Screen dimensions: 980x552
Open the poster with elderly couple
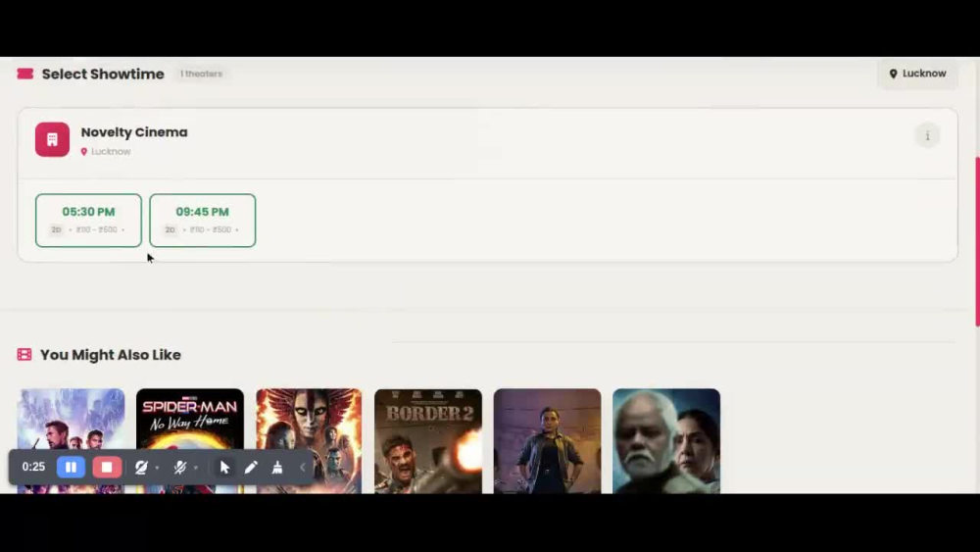pyautogui.click(x=666, y=441)
